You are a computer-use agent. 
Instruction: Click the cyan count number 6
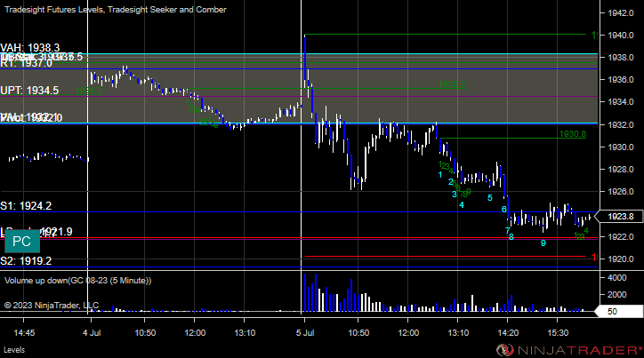[504, 210]
